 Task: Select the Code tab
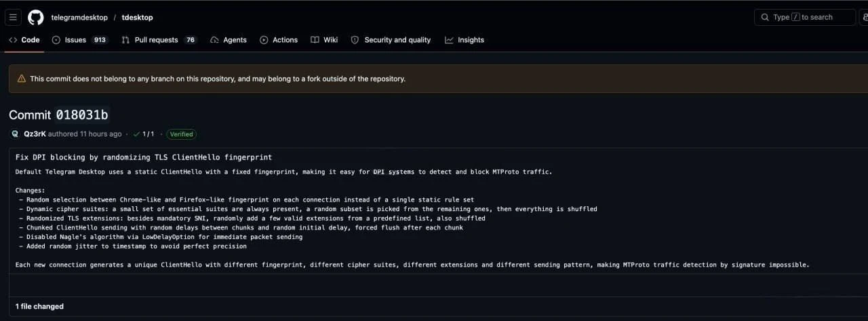pyautogui.click(x=24, y=40)
